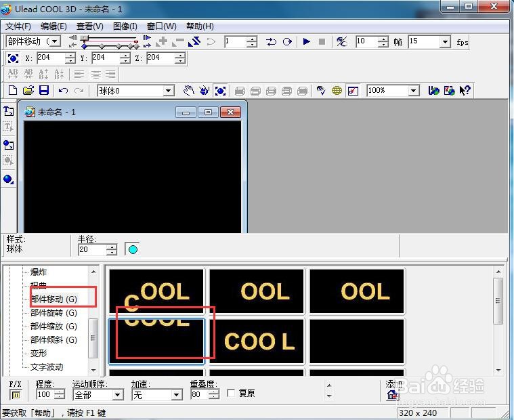This screenshot has width=514, height=420.
Task: Play the animation
Action: coord(307,41)
